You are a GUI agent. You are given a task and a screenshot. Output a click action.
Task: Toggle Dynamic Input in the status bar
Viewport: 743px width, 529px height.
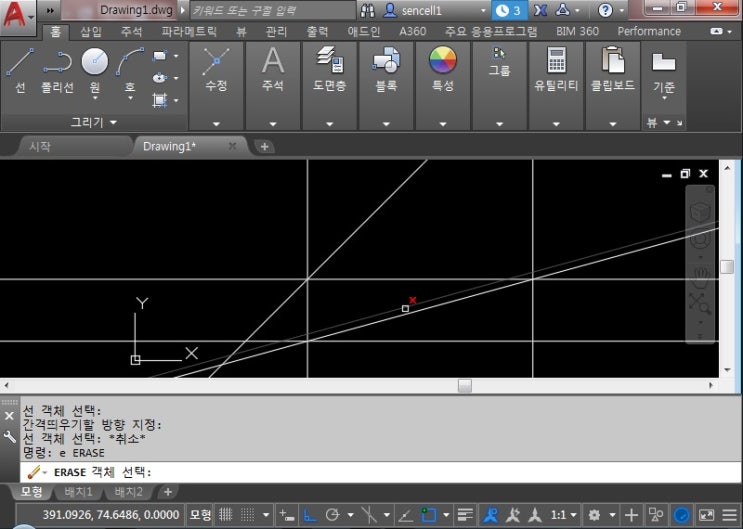(287, 515)
